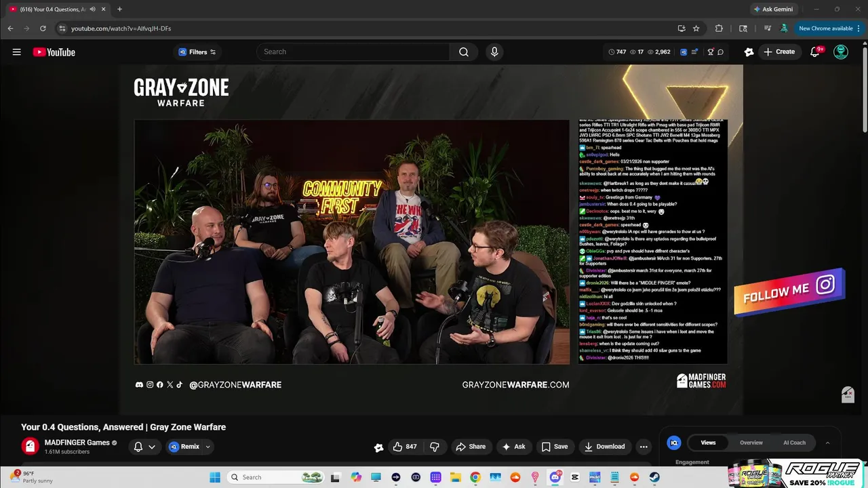
Task: Click the vidIQ panel logo icon
Action: pos(674,443)
